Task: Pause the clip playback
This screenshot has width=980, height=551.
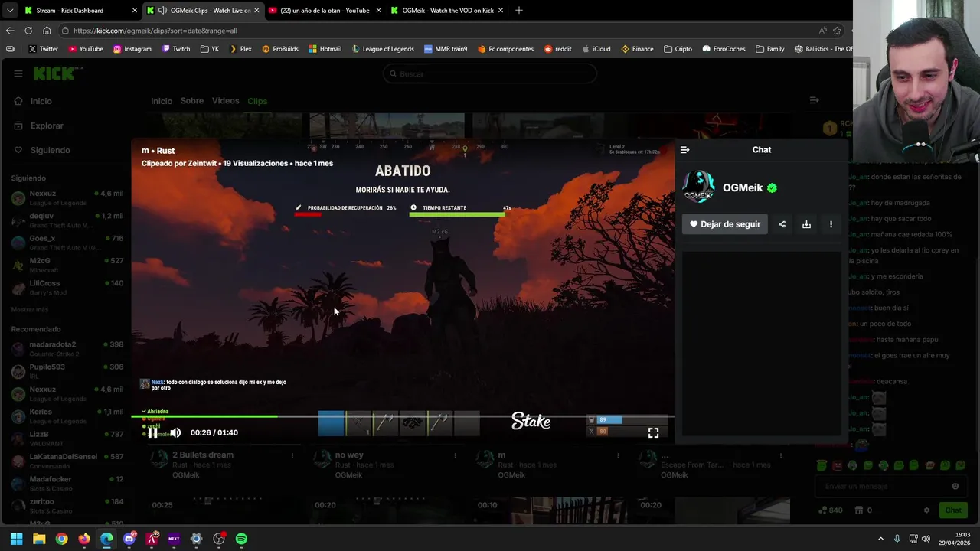Action: point(152,432)
